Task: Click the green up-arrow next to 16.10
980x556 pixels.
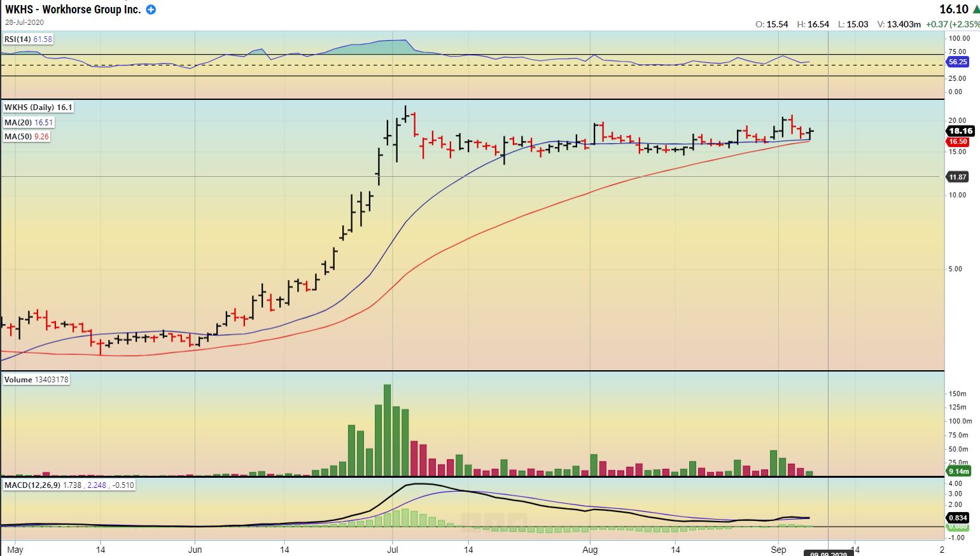Action: pos(976,10)
